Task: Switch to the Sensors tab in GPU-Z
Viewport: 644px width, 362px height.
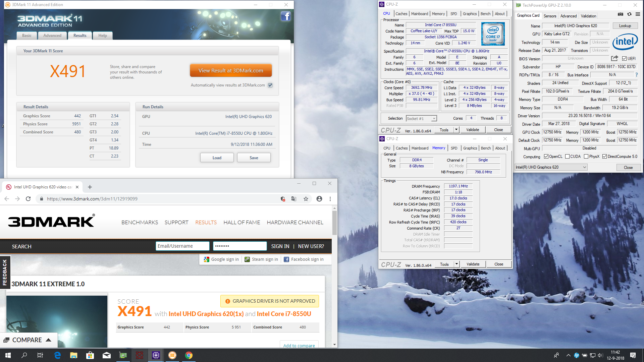Action: (550, 16)
